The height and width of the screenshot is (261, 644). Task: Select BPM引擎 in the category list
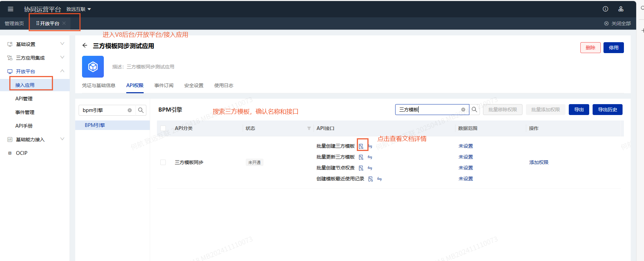[95, 125]
